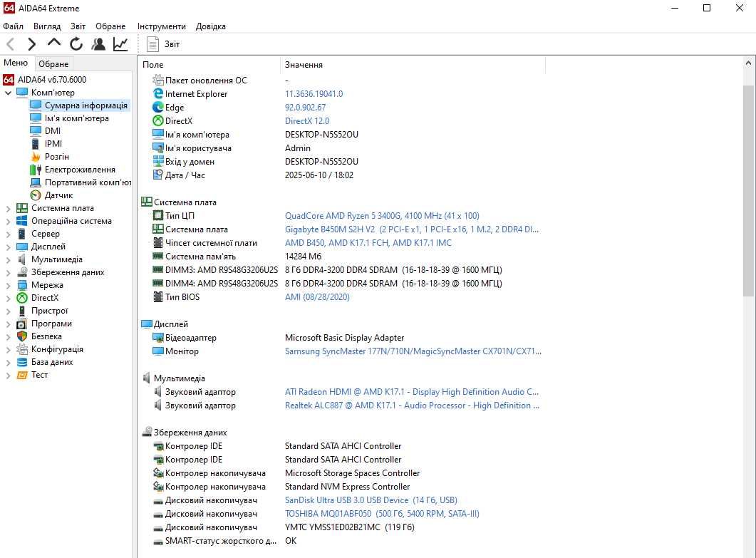Image resolution: width=756 pixels, height=558 pixels.
Task: Open Файл menu
Action: coord(13,26)
